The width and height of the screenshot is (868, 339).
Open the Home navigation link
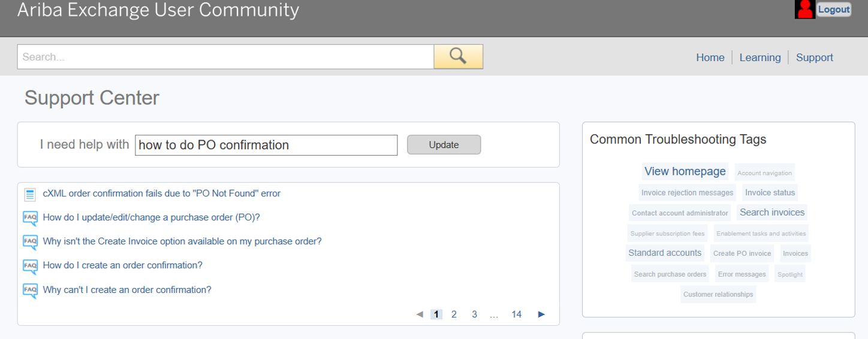(x=710, y=57)
